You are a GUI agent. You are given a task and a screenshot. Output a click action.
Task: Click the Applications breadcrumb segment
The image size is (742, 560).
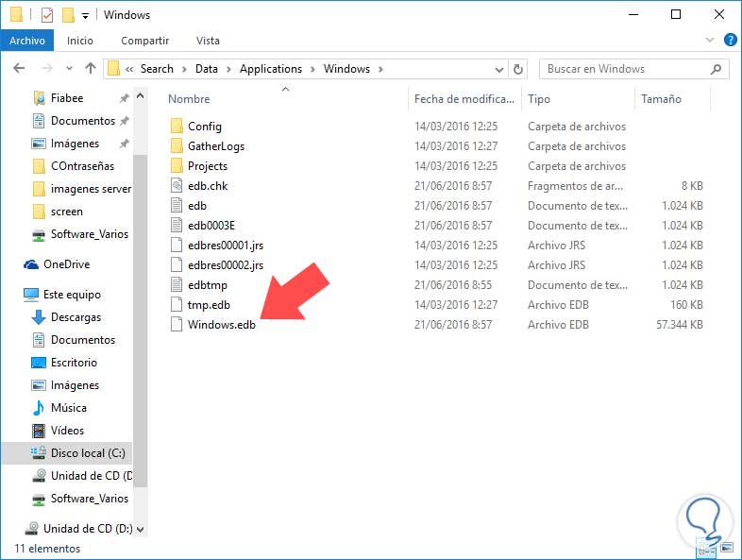(x=271, y=69)
